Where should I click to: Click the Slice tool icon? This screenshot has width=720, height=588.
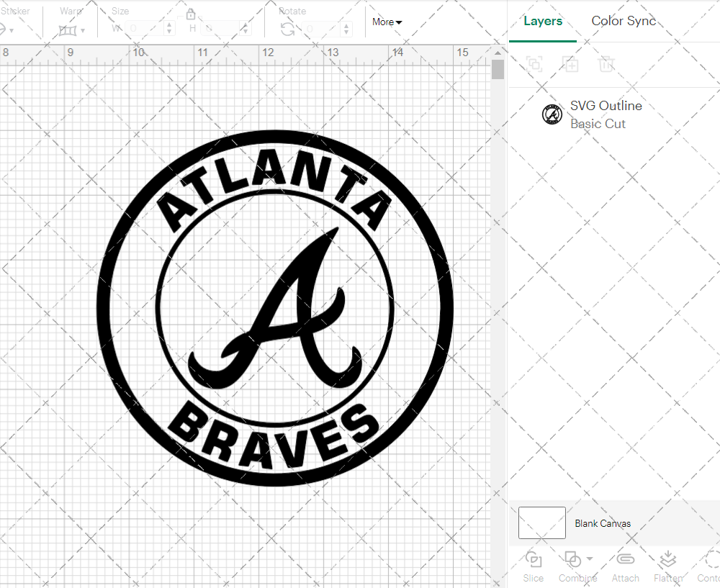tap(533, 560)
